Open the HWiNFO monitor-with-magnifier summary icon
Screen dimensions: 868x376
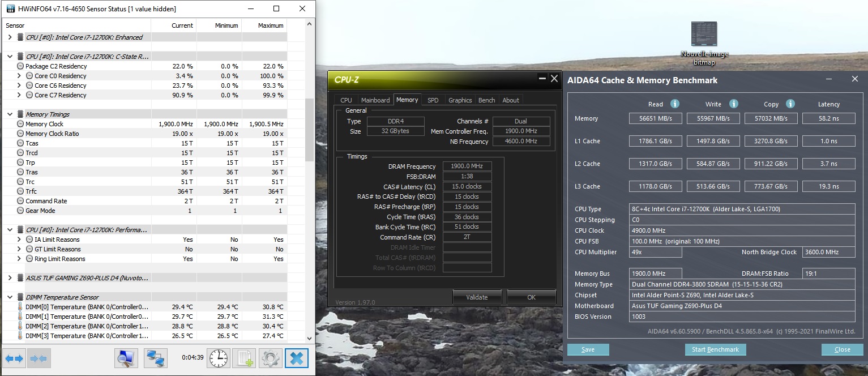(x=126, y=358)
